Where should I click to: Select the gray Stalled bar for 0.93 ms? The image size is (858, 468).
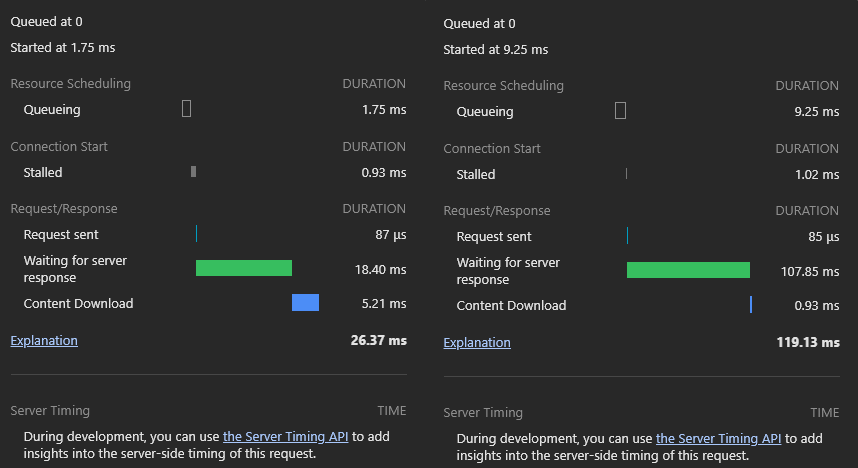pos(193,172)
